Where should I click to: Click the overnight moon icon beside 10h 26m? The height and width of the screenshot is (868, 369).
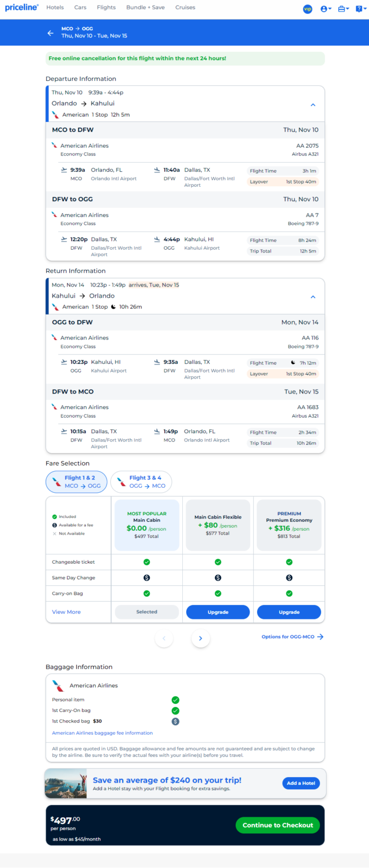click(x=113, y=307)
